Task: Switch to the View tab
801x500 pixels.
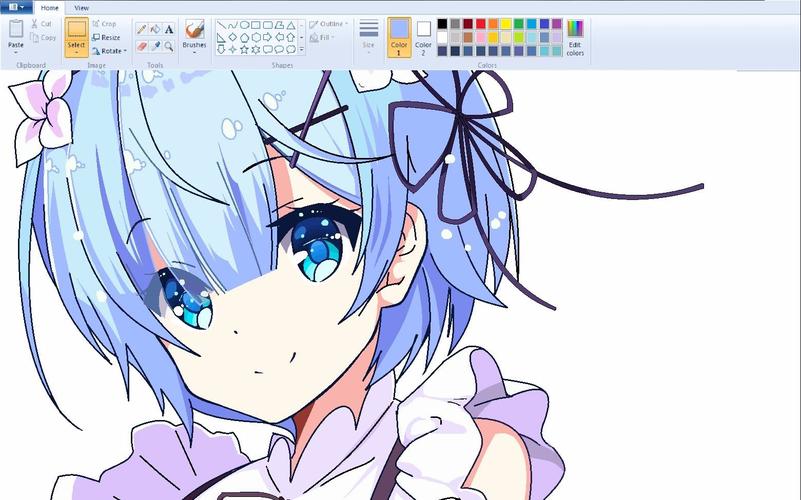Action: [x=81, y=8]
